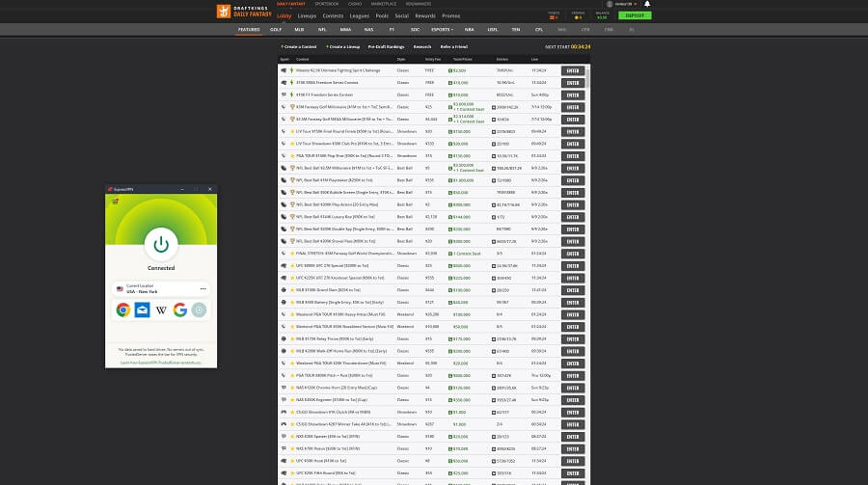This screenshot has width=868, height=485.
Task: Enter the NFL Best Ball $200K Double Spy contest
Action: pos(572,229)
